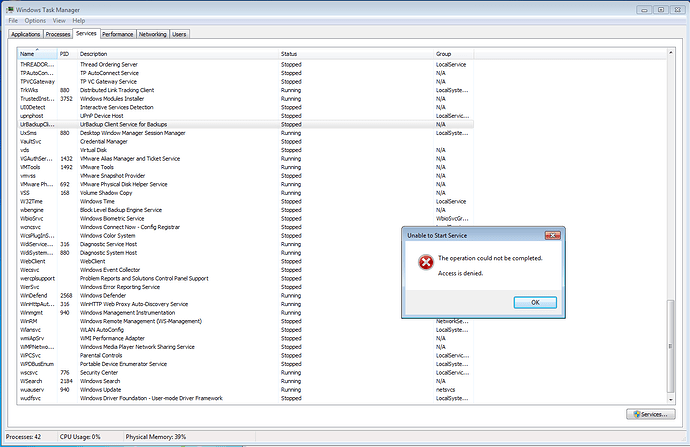Screen dimensions: 690x447
Task: Select the Windows Search row
Action: 246,381
